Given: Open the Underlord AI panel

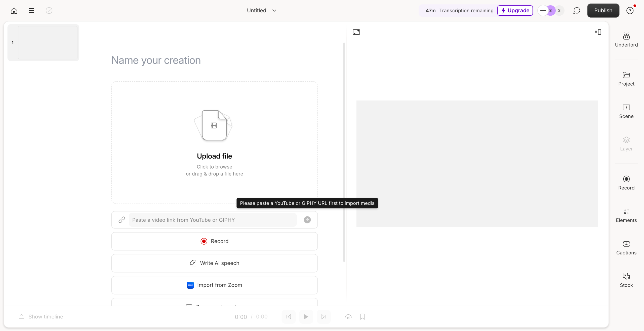Looking at the screenshot, I should [x=626, y=40].
